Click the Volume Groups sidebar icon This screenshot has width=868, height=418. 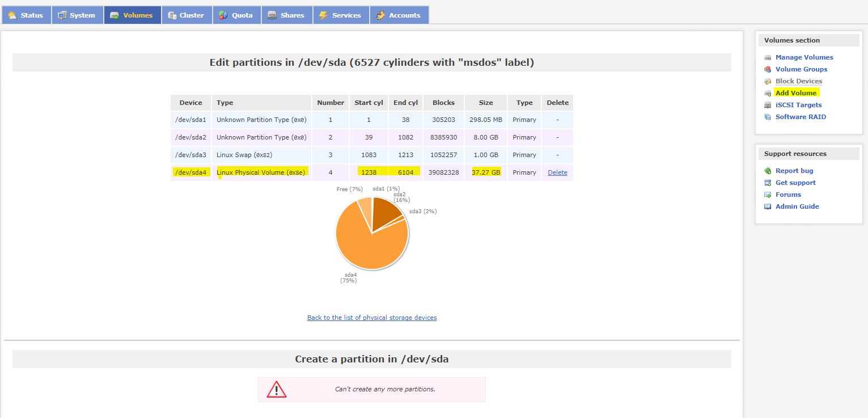coord(768,69)
